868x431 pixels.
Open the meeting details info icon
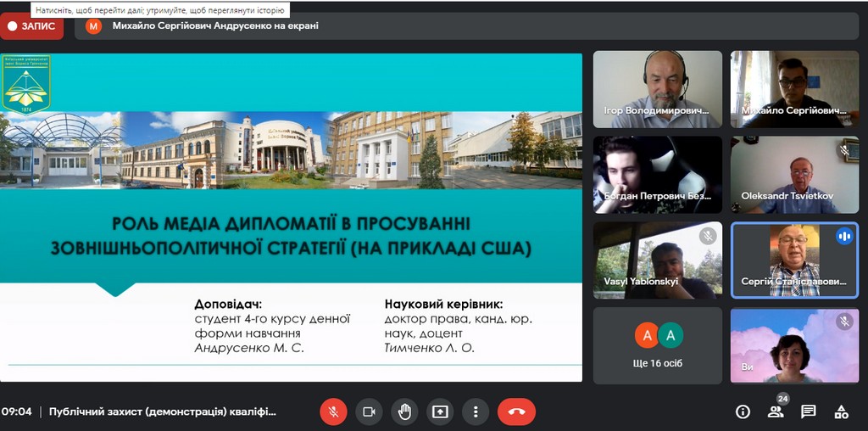point(743,411)
